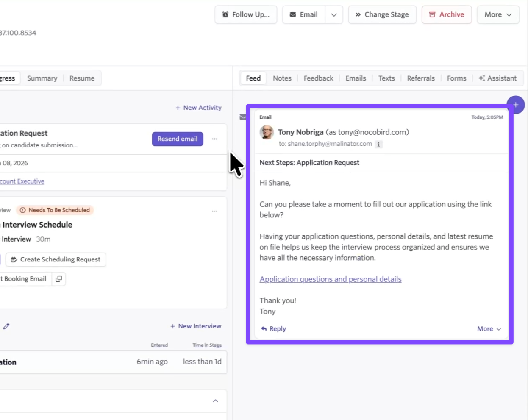The height and width of the screenshot is (420, 528).
Task: Open Application questions and personal details link
Action: (330, 279)
